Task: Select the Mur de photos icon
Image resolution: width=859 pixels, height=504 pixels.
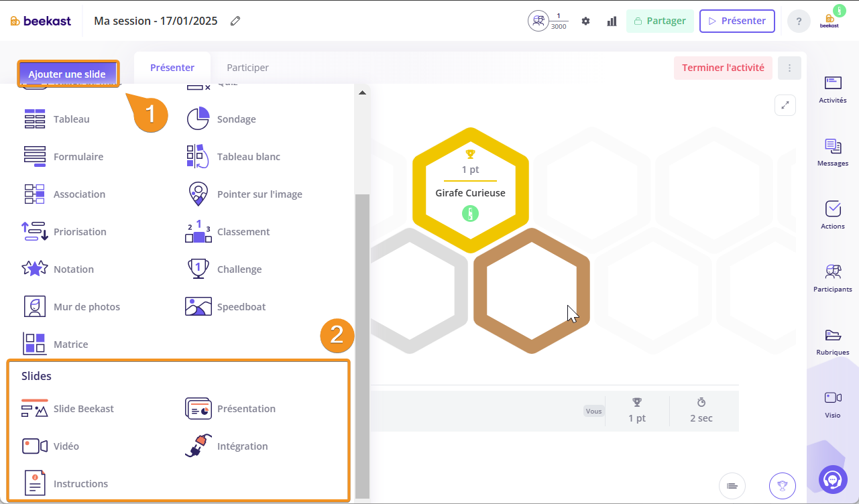Action: pyautogui.click(x=34, y=306)
